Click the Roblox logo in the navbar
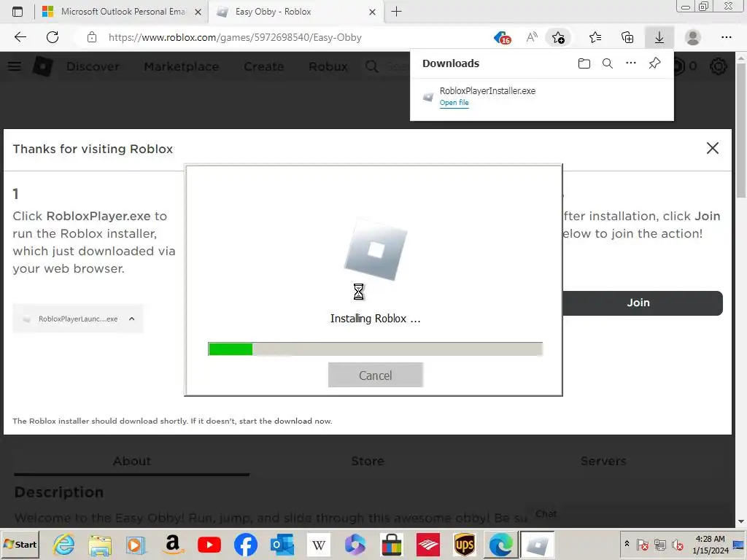Viewport: 747px width, 560px height. point(43,66)
